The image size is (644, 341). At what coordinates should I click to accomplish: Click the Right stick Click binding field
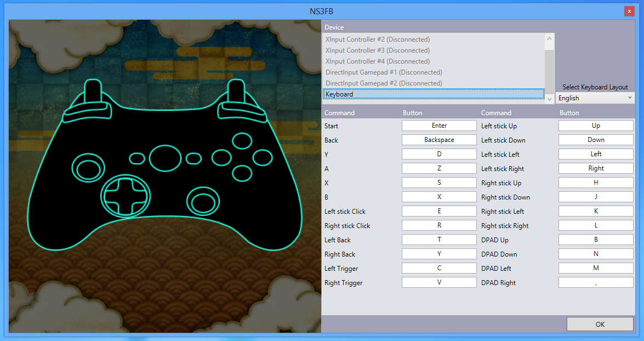click(x=439, y=225)
